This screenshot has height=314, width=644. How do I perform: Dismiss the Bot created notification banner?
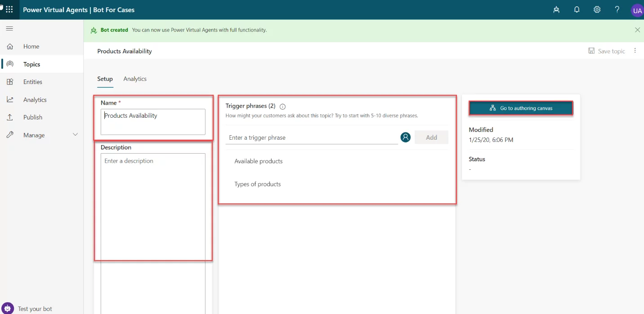click(637, 30)
